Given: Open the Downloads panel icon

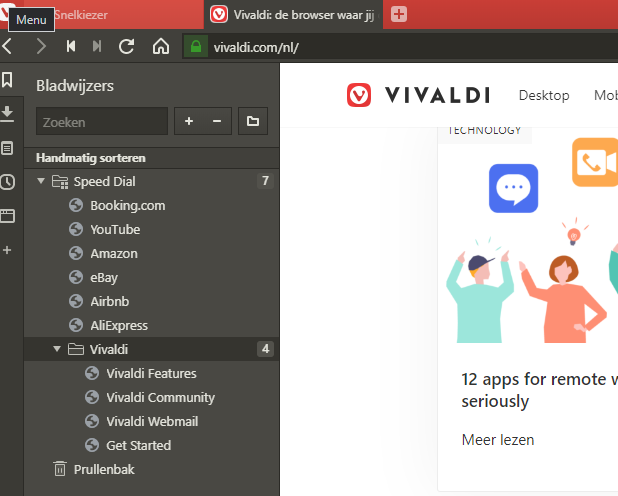Looking at the screenshot, I should pyautogui.click(x=8, y=113).
